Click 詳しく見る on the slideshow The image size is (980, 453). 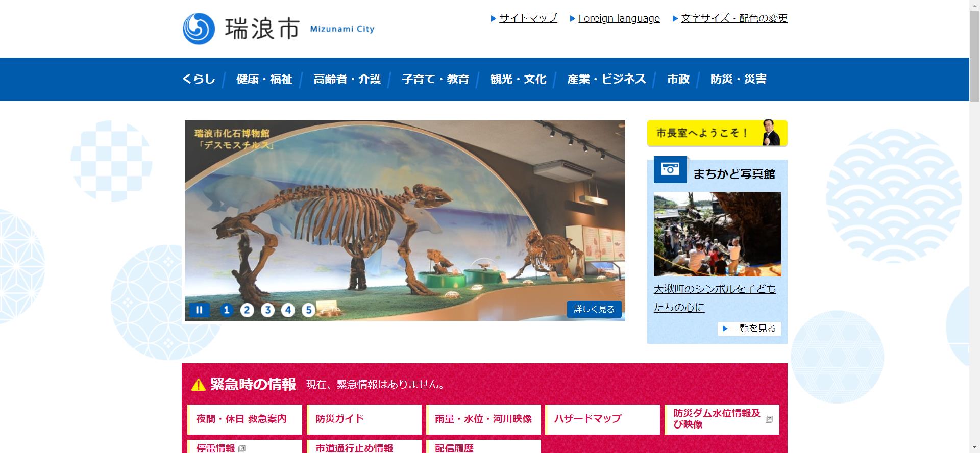pos(594,309)
